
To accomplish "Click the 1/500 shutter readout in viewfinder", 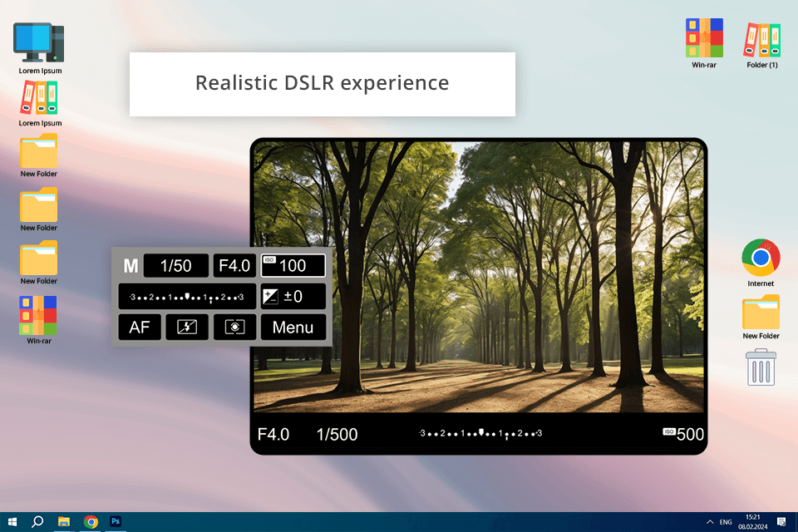I will click(337, 434).
